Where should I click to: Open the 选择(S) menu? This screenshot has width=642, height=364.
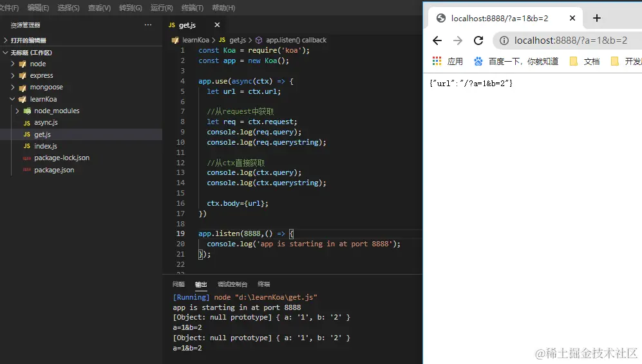tap(68, 8)
